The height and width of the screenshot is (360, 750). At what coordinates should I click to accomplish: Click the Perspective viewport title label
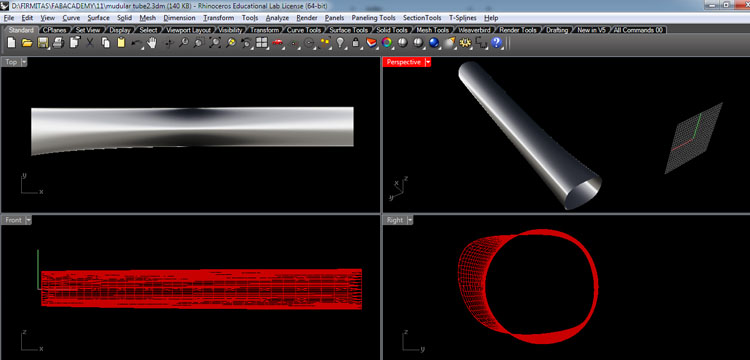coord(403,62)
